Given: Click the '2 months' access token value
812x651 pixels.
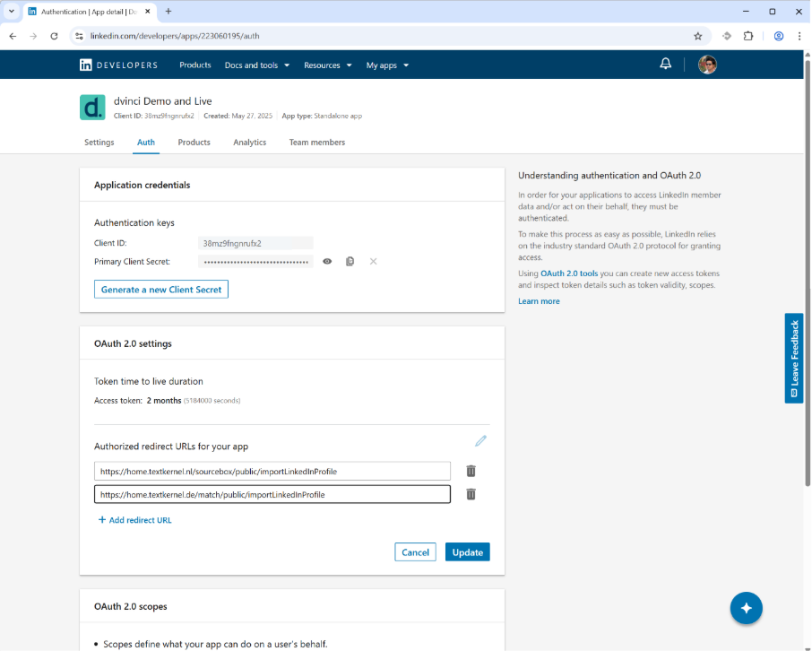Looking at the screenshot, I should click(x=164, y=401).
